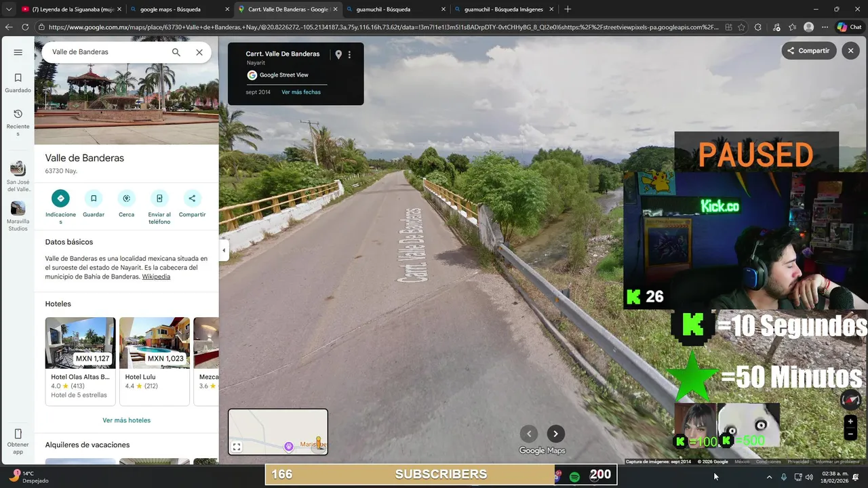Switch to guamuchil - Búsqueda tab
This screenshot has width=868, height=488.
coord(395,9)
